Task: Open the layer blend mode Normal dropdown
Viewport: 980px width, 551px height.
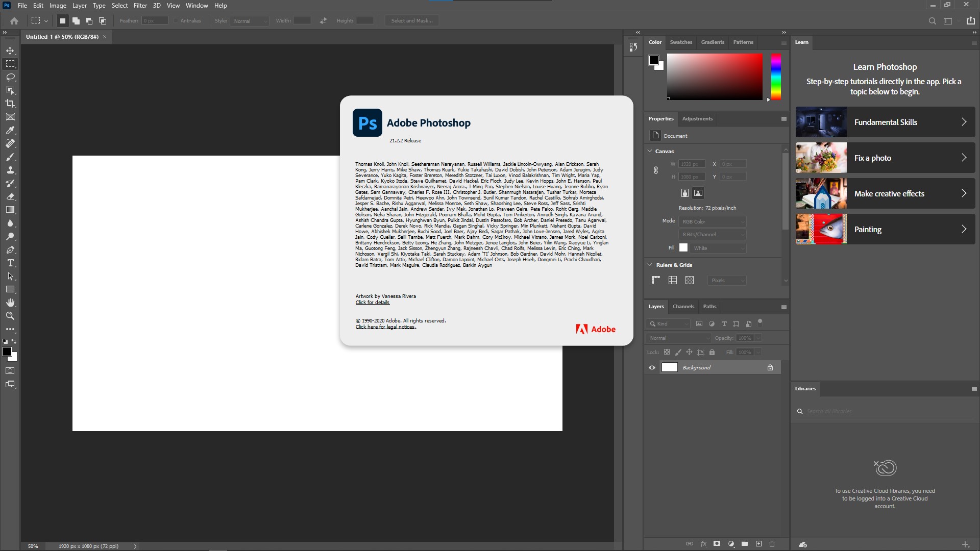Action: (x=678, y=338)
